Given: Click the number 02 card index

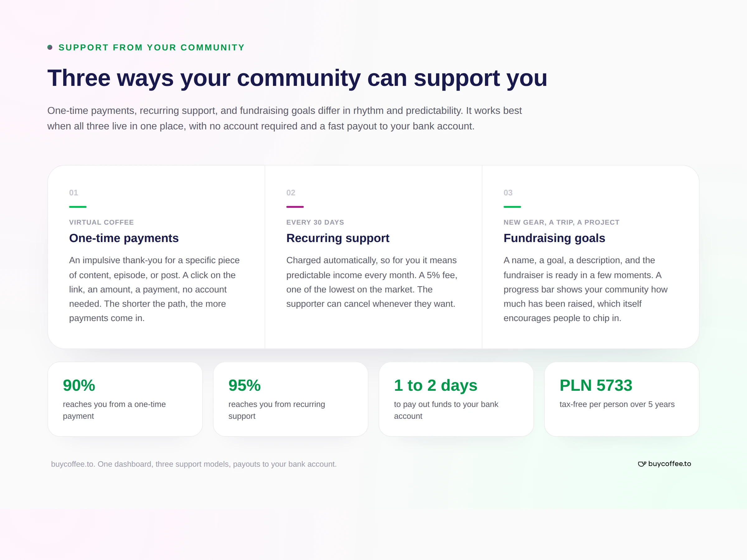Looking at the screenshot, I should pos(291,193).
